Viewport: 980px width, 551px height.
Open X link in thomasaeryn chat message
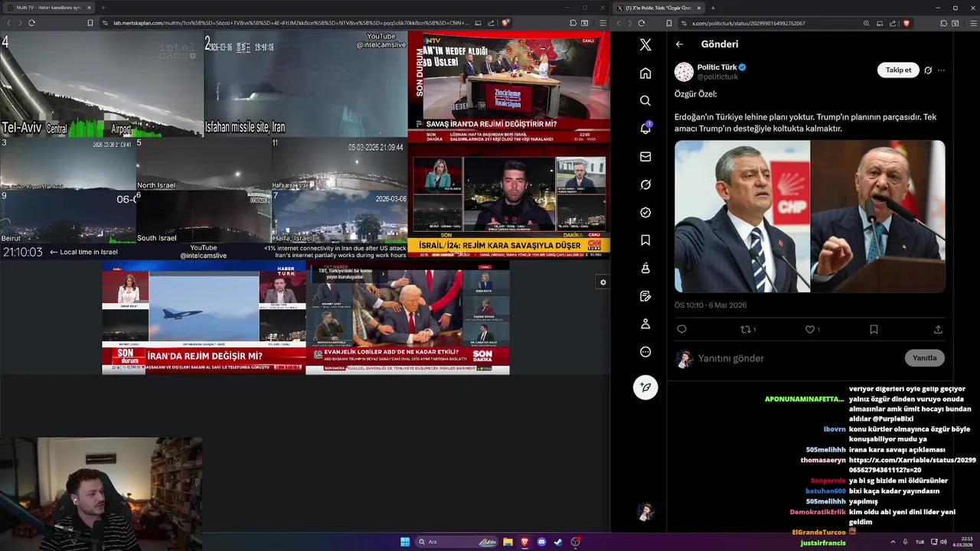(x=912, y=465)
